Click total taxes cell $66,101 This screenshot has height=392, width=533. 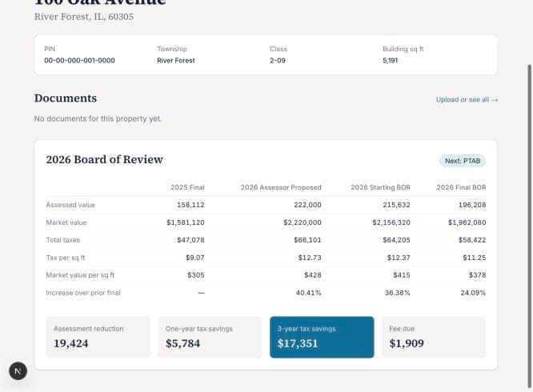tap(307, 240)
